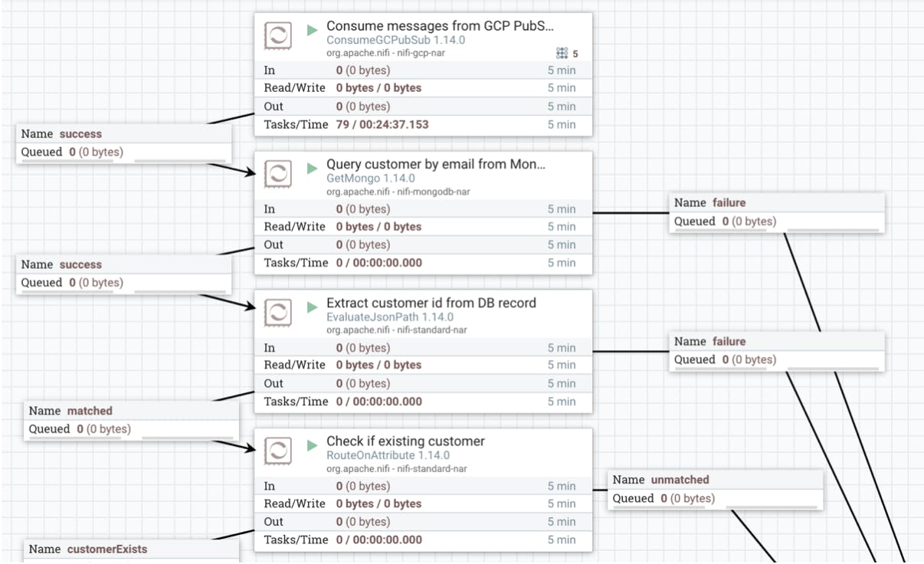
Task: Select the 'Check if existing customer' processor title
Action: [405, 442]
